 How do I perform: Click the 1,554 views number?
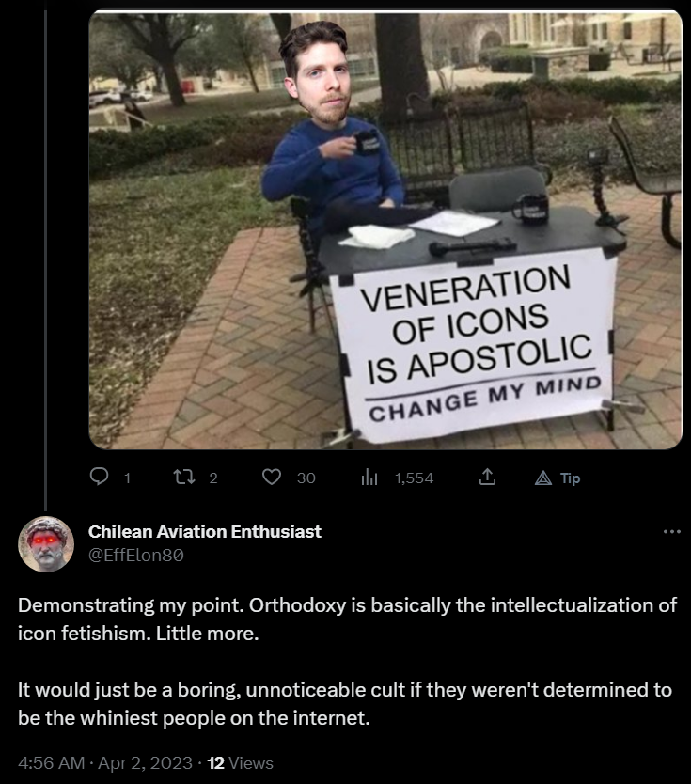pos(415,478)
